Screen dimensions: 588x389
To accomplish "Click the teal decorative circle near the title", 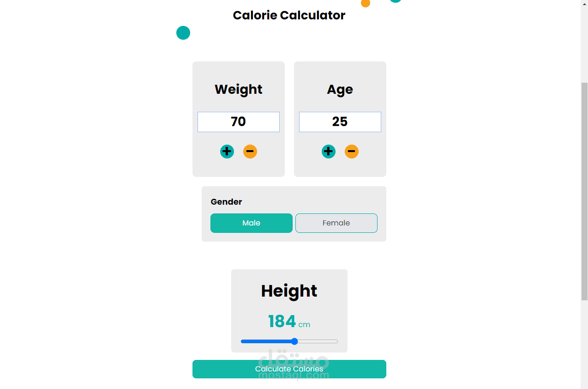I will (183, 33).
